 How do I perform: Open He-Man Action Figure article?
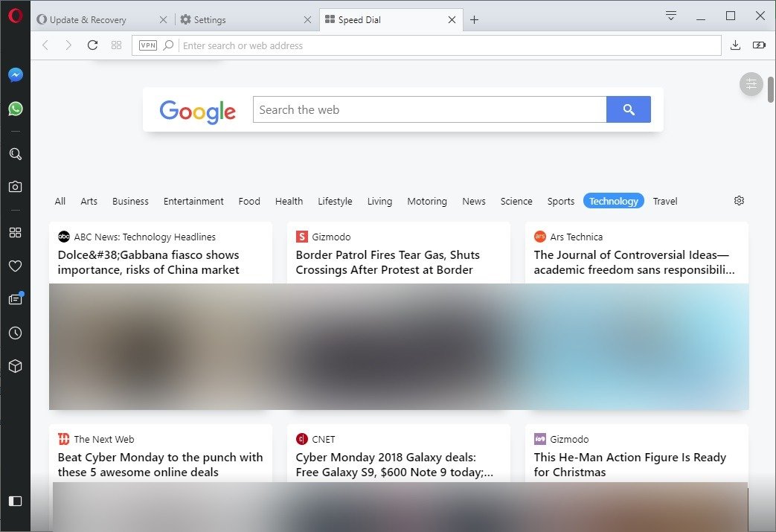click(x=629, y=465)
